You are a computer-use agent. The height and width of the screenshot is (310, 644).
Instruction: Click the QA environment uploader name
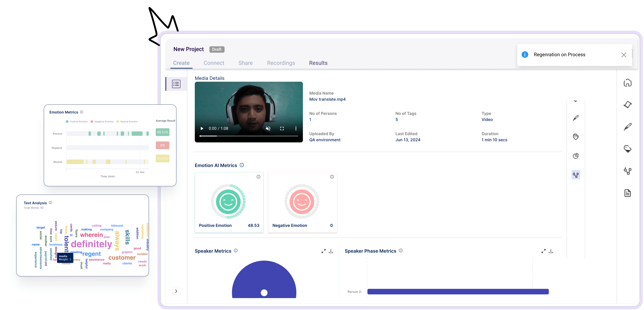click(x=325, y=140)
